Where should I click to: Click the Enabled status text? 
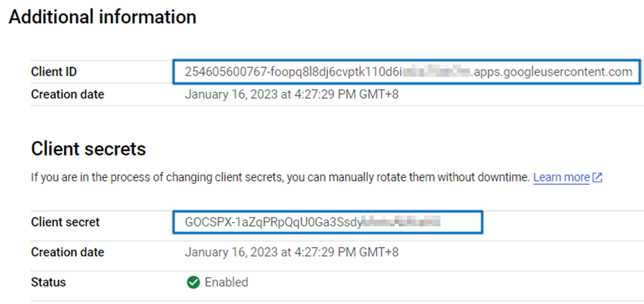[226, 282]
